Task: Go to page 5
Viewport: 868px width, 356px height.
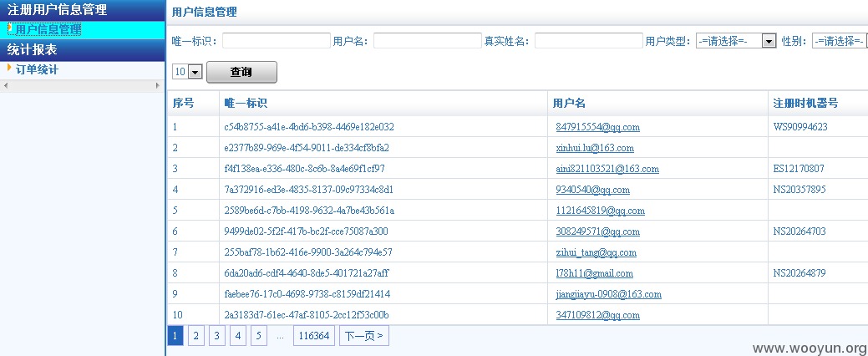Action: (x=258, y=335)
